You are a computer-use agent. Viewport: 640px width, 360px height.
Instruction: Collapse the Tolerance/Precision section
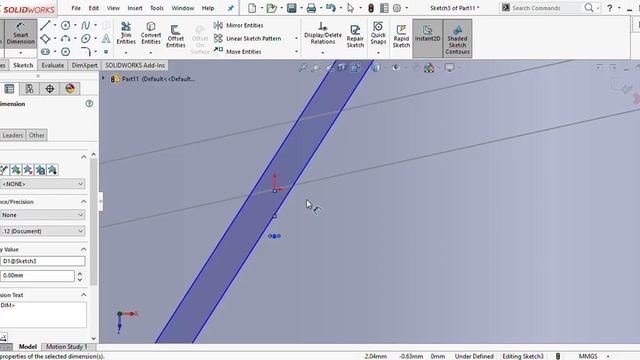click(84, 202)
